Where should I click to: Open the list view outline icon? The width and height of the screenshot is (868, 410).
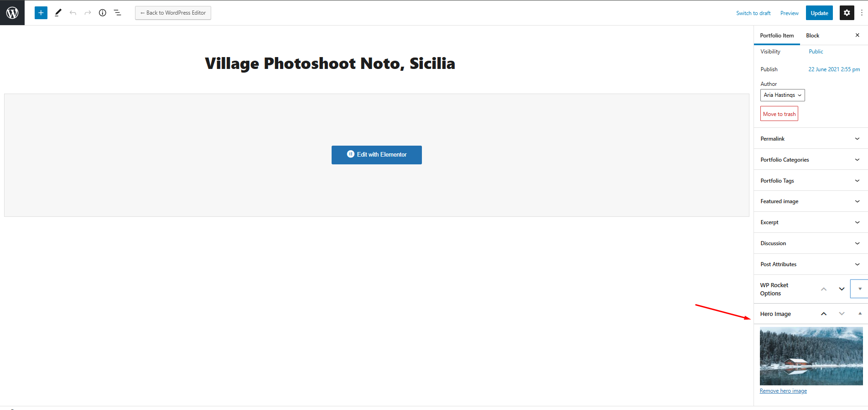[117, 13]
